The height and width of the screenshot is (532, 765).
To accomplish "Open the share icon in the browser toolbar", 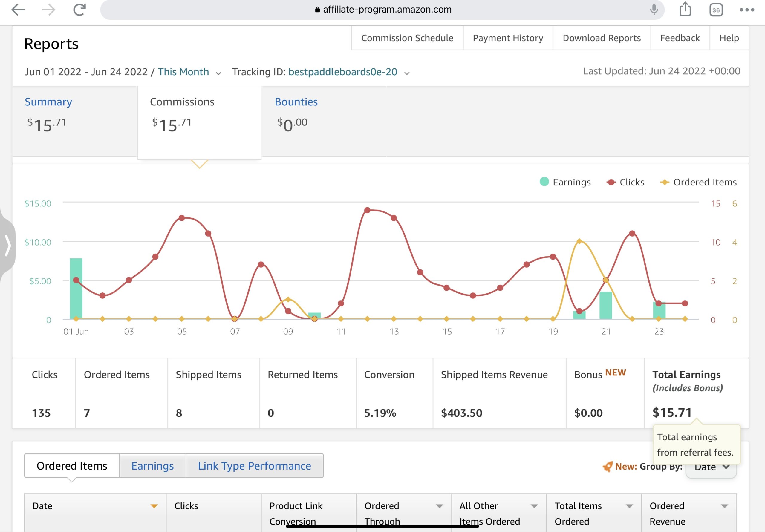I will [685, 9].
